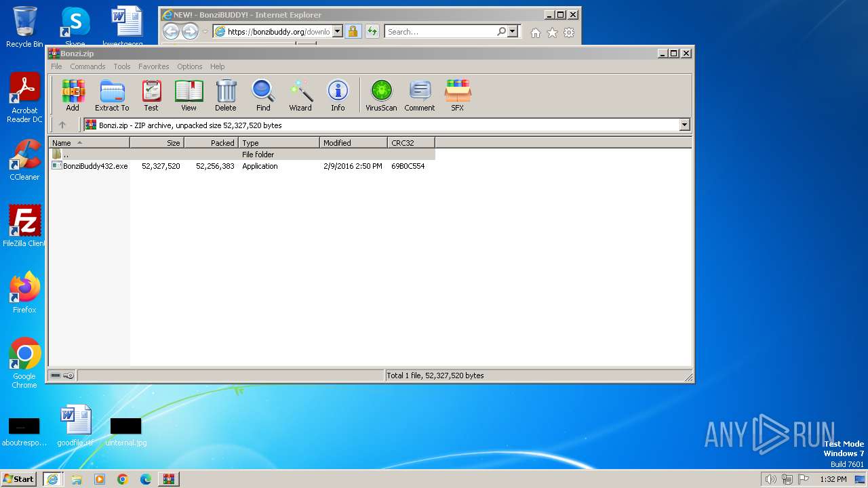This screenshot has width=868, height=488.
Task: Open the Recycle Bin desktop icon
Action: click(24, 27)
